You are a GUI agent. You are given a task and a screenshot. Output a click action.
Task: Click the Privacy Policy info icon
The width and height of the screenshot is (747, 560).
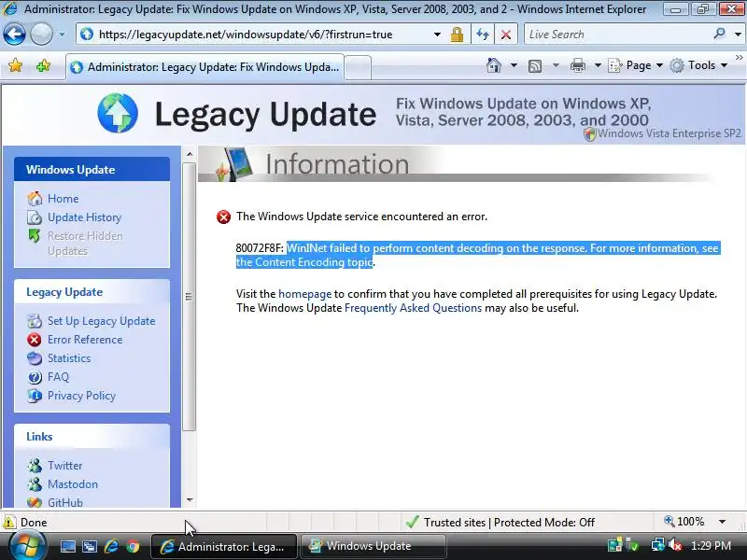pyautogui.click(x=35, y=396)
